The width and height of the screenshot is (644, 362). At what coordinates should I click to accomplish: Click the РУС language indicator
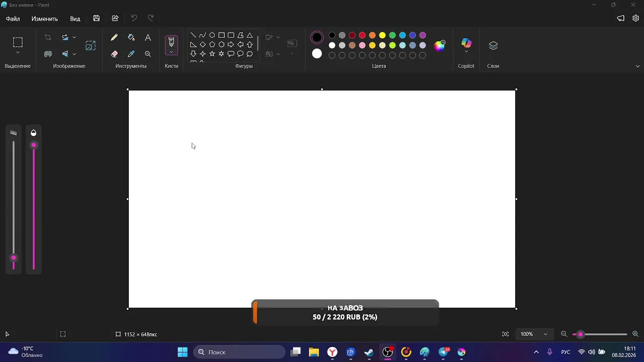pos(566,352)
